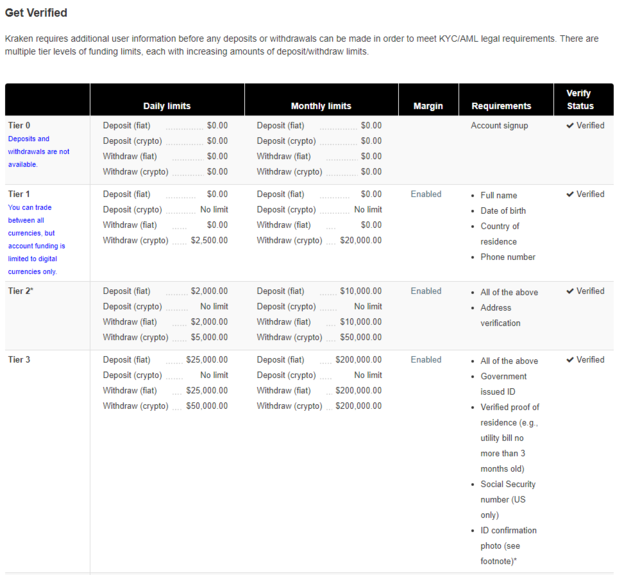This screenshot has width=640, height=575.
Task: Select the 'Get Verified' heading
Action: [36, 13]
